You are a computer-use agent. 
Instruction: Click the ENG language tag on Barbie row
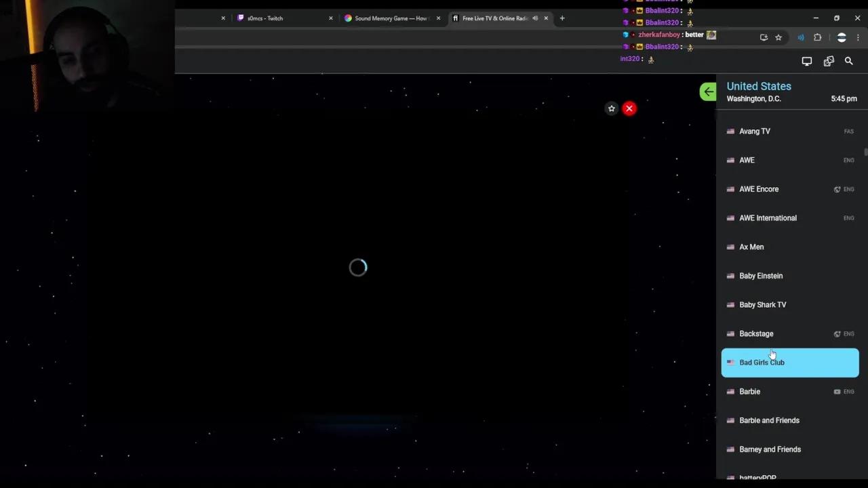coord(848,392)
